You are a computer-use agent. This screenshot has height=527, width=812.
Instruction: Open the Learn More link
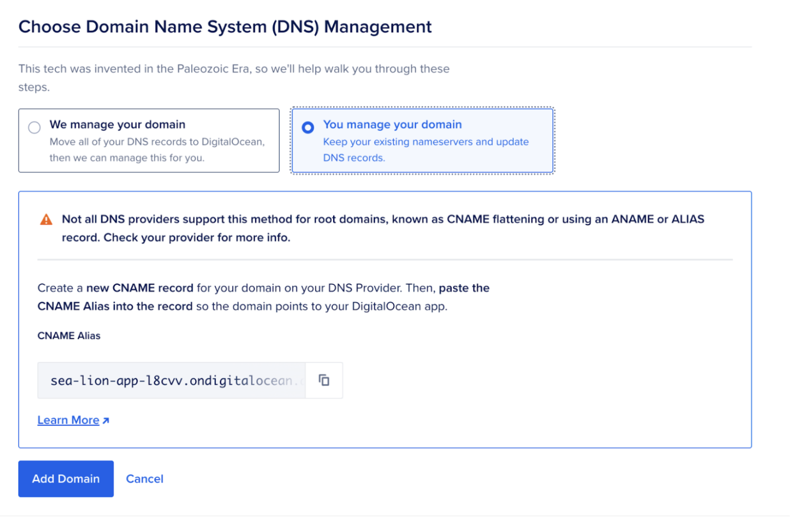tap(68, 420)
